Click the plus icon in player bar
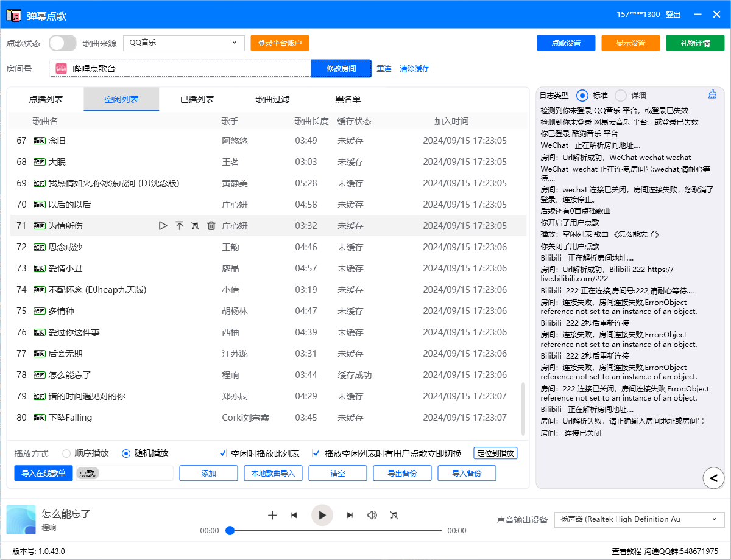Viewport: 731px width, 560px height. (272, 515)
